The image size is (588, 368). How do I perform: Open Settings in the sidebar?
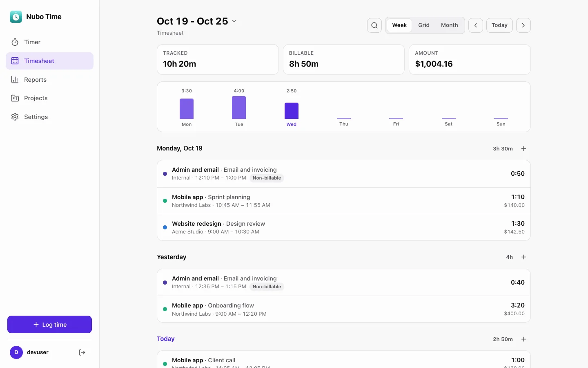point(49,117)
